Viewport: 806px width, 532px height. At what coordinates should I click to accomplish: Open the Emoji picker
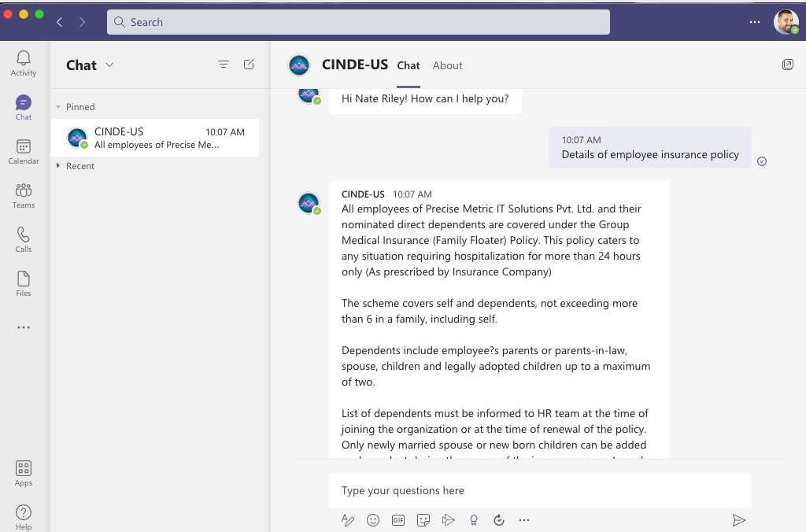point(372,520)
